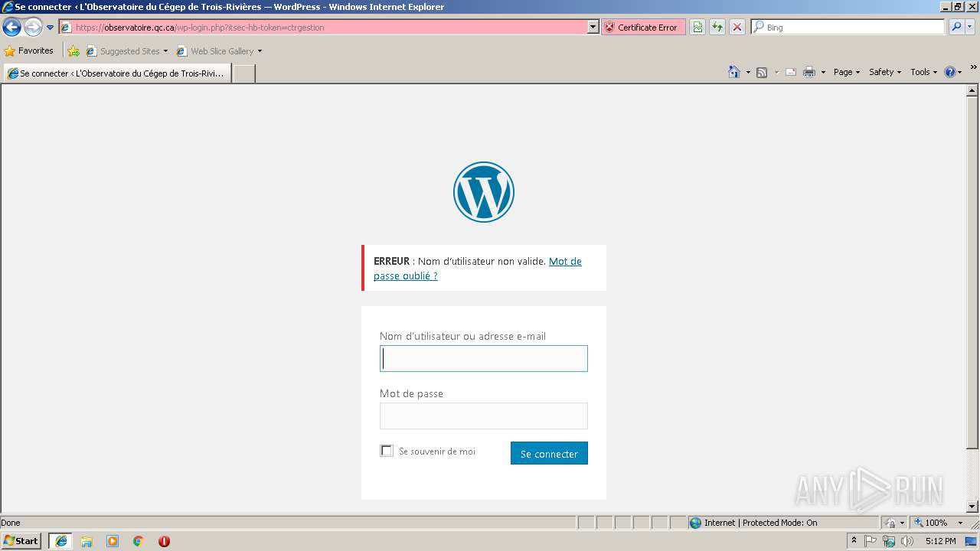Click the 5:12 PM system clock

point(940,541)
